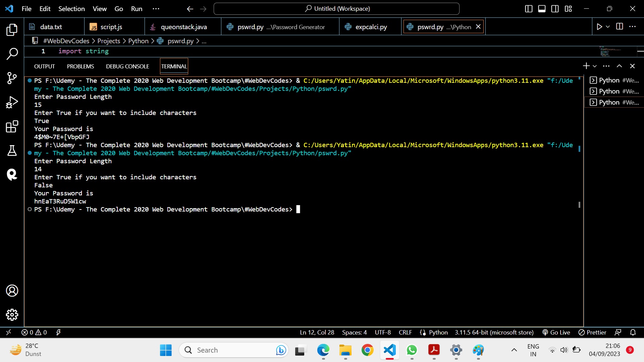Split the editor to the side

coord(619,26)
